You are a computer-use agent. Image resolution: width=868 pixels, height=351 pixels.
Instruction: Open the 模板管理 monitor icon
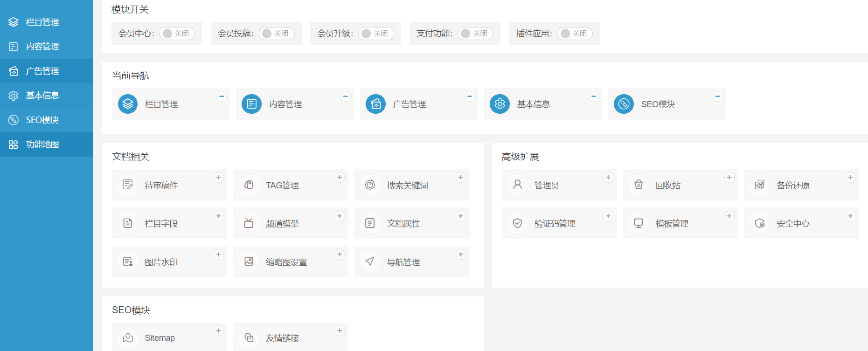pyautogui.click(x=639, y=223)
